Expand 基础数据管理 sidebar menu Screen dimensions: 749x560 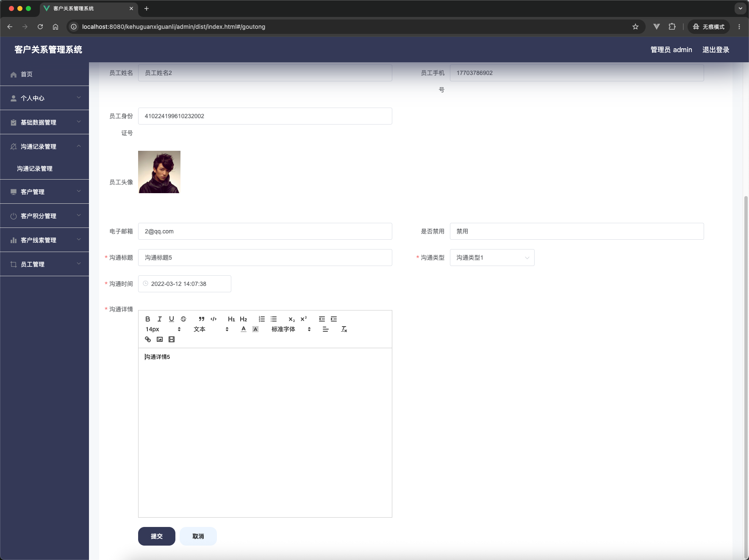[x=44, y=122]
